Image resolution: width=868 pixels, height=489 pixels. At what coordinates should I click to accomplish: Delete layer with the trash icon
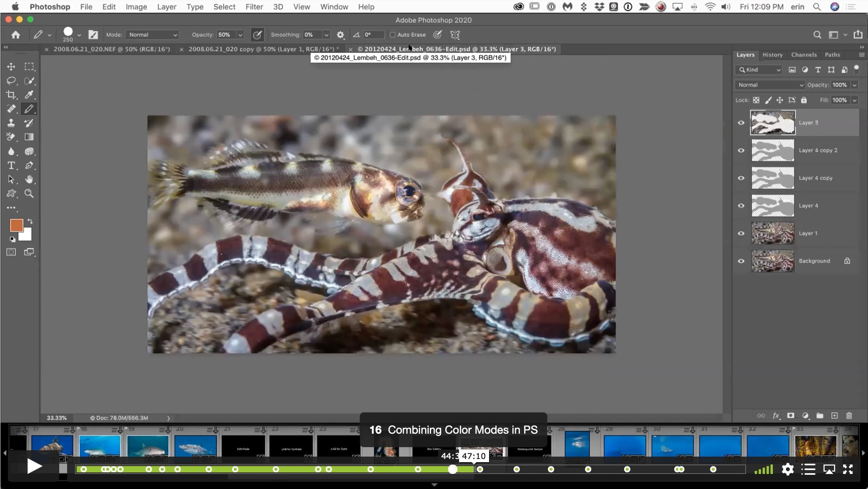click(849, 416)
